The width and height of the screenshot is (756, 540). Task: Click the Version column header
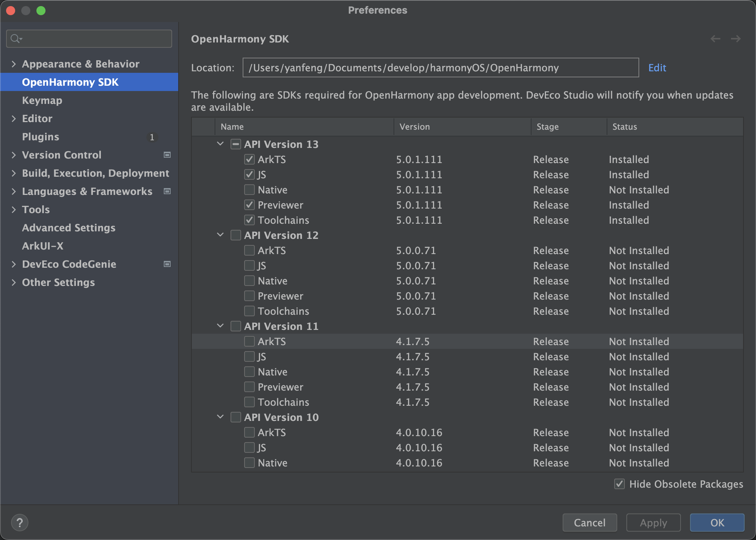tap(463, 127)
